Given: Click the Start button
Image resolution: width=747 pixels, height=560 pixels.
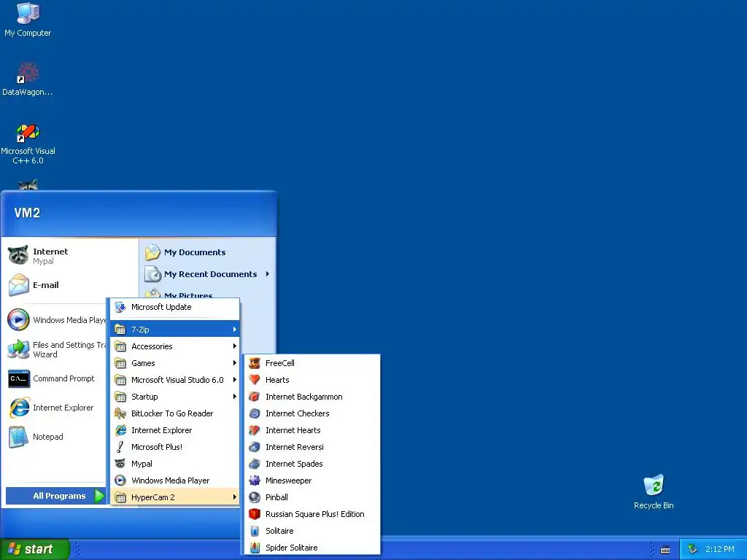Looking at the screenshot, I should click(35, 549).
